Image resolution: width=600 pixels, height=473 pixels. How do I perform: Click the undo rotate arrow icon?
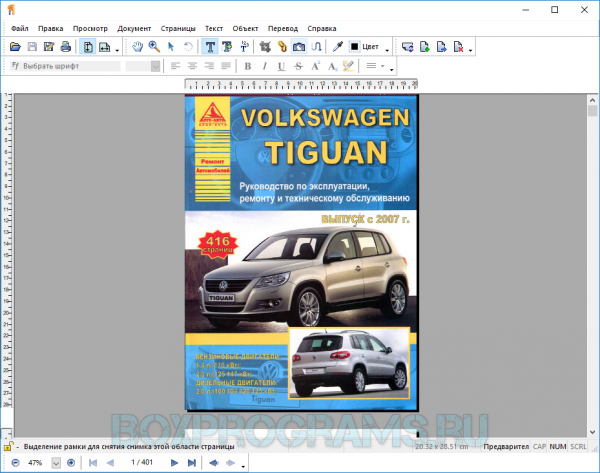pos(188,47)
